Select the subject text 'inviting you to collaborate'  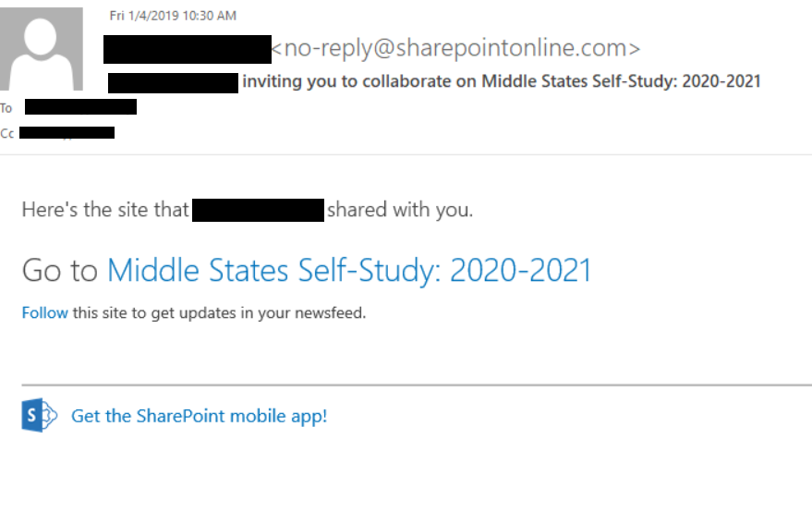click(x=358, y=81)
